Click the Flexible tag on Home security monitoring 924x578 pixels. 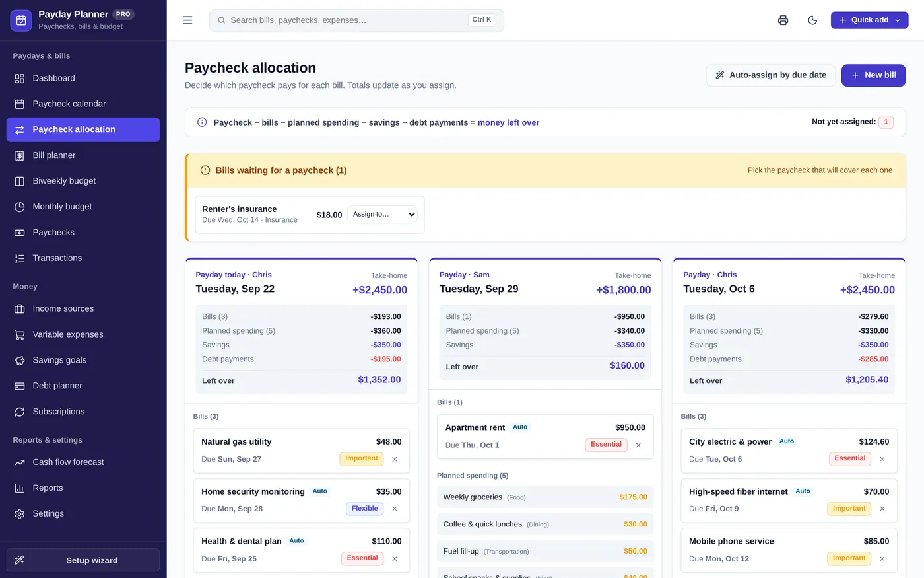(x=364, y=509)
